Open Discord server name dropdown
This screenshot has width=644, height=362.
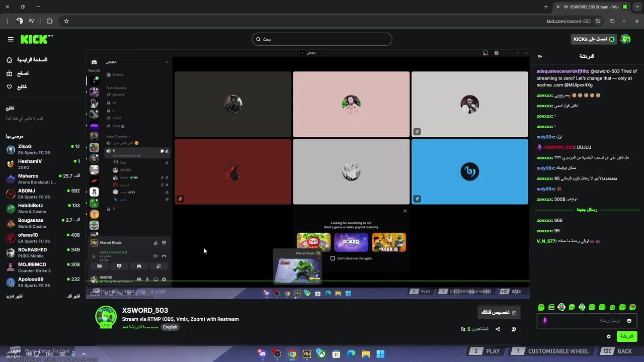pos(137,62)
